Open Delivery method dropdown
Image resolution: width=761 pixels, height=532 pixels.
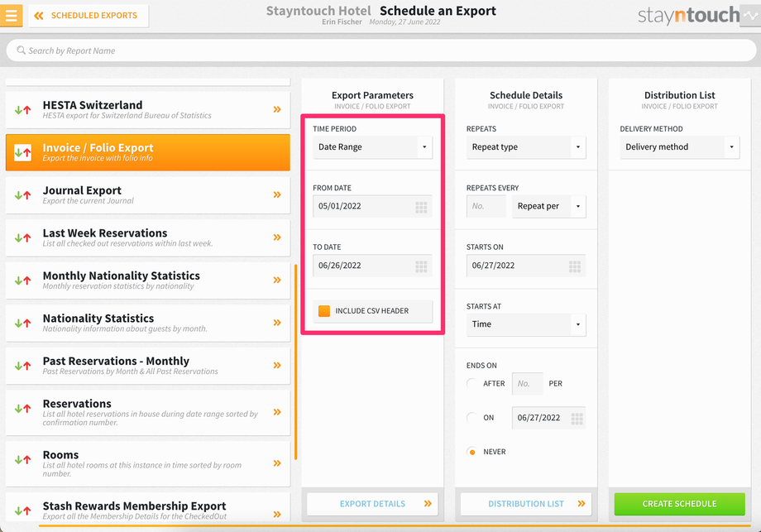pos(679,147)
